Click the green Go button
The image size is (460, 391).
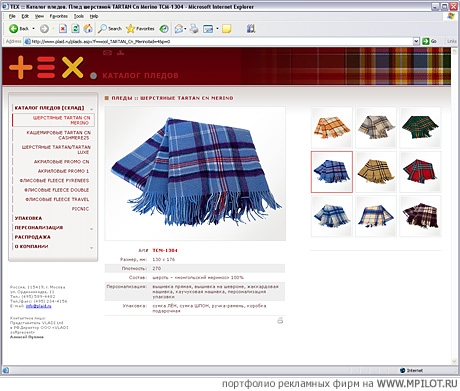click(430, 41)
